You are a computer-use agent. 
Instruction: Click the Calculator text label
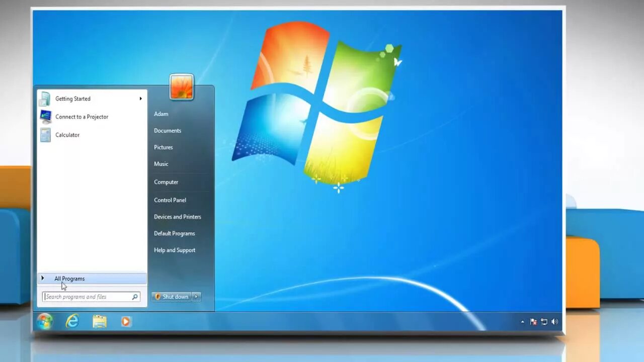tap(67, 135)
